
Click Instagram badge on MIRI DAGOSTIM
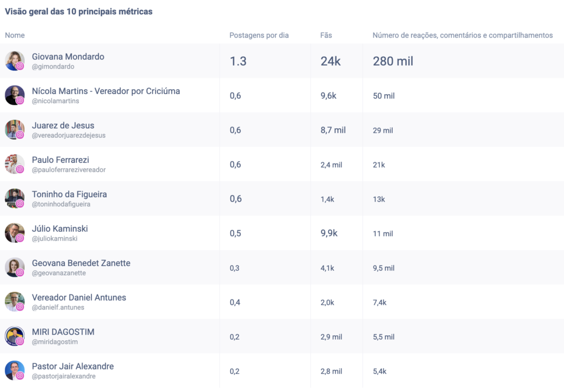point(20,341)
